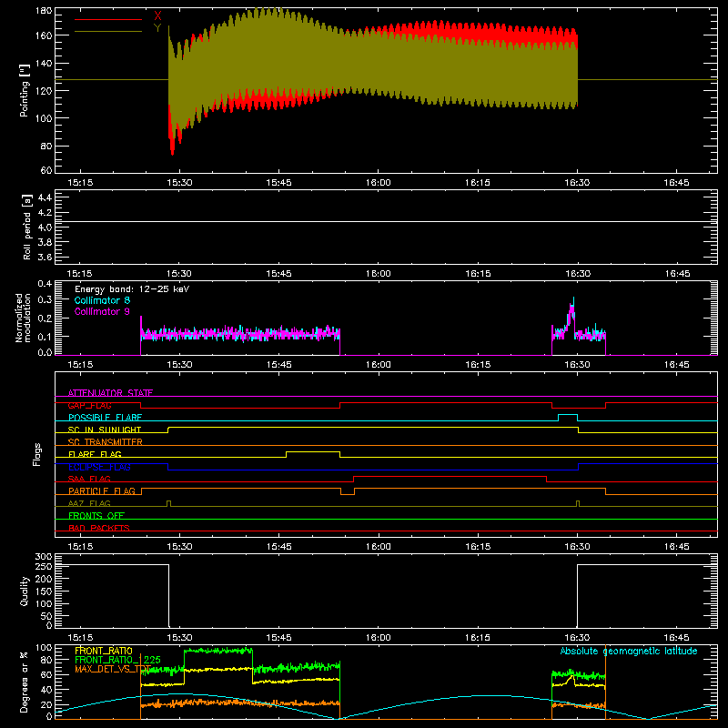
Task: Click the yellow FRONT_RATIO legend entry
Action: click(104, 651)
